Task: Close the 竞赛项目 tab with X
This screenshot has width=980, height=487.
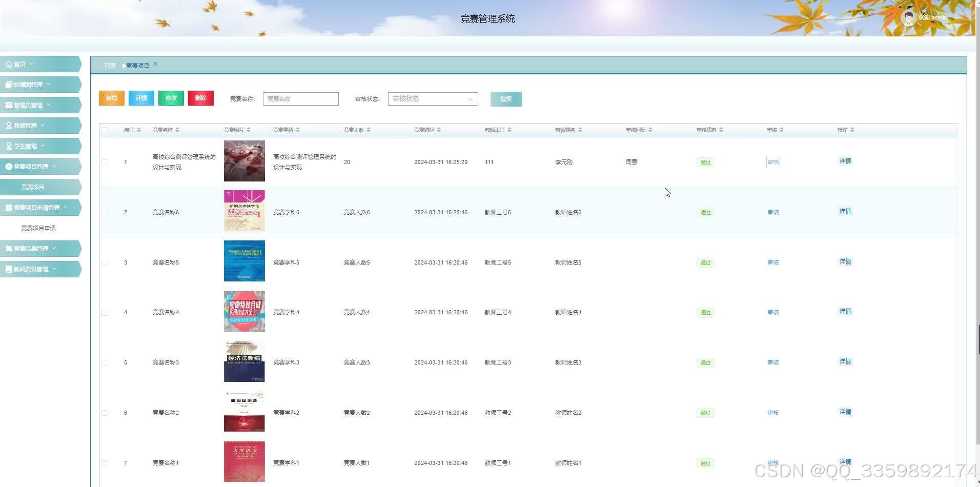Action: [x=155, y=64]
